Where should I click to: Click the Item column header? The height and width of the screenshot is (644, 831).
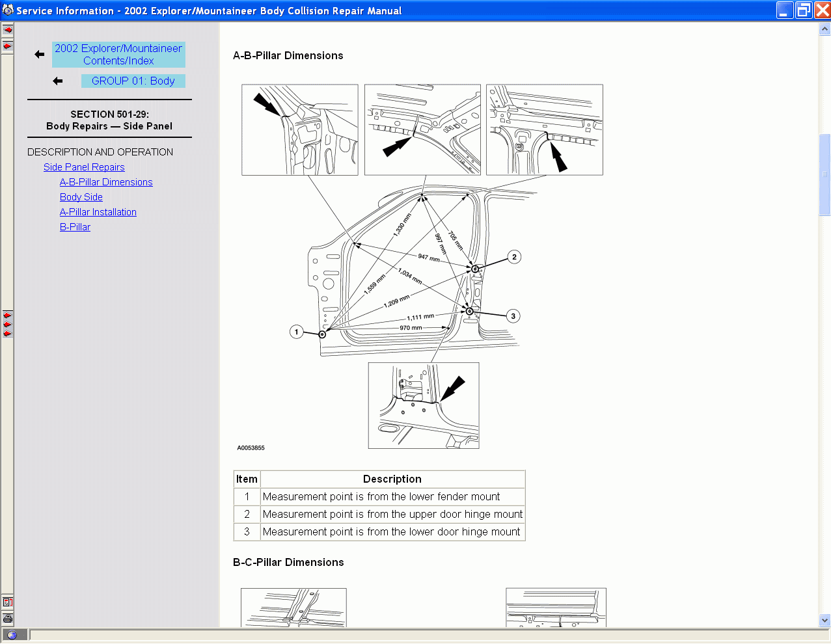pos(247,479)
